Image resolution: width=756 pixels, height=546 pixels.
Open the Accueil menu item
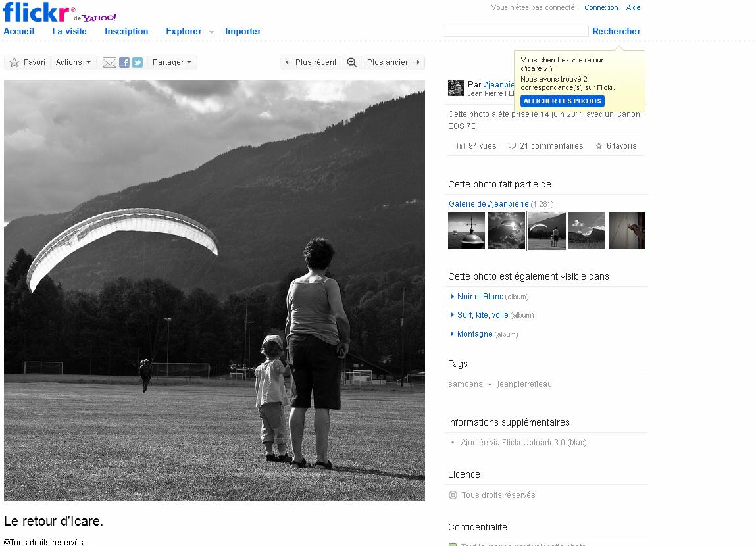point(19,31)
